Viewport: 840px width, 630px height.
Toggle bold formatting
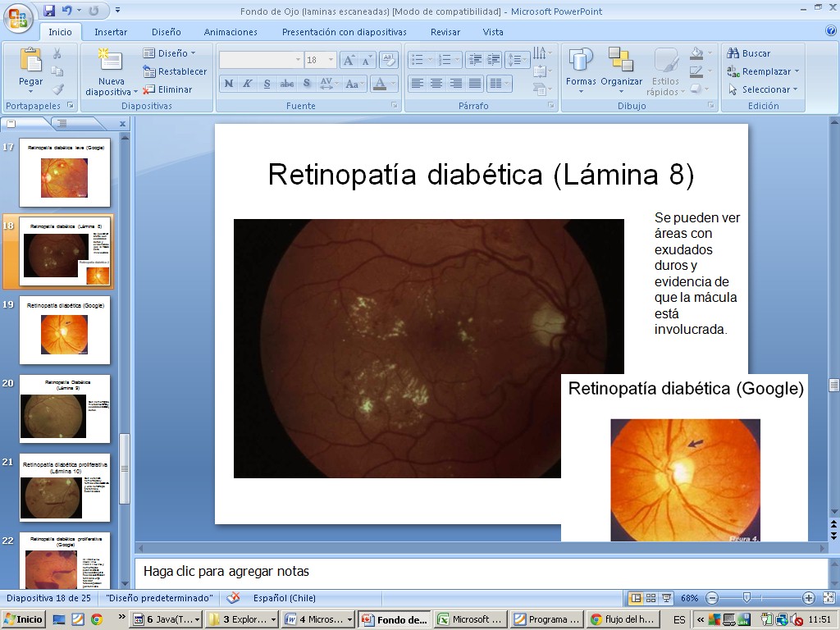tap(228, 84)
